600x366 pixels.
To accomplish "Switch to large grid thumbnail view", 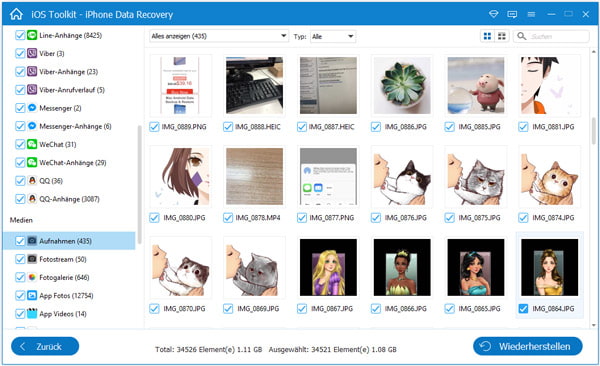I will coord(487,36).
